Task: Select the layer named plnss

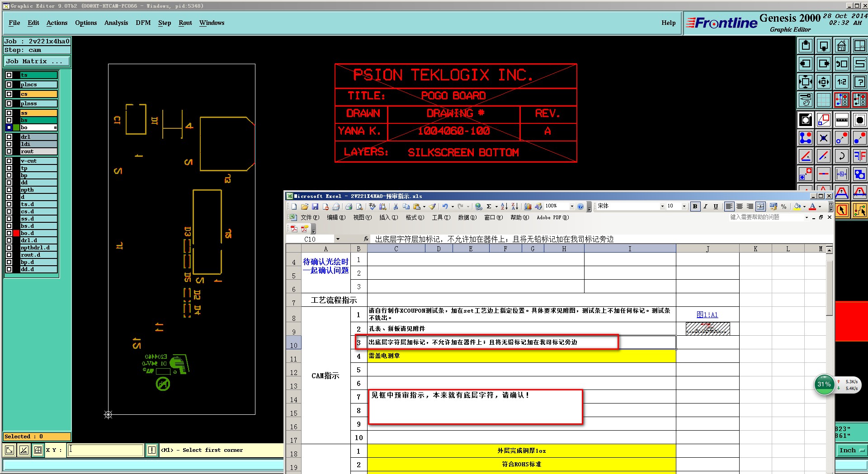Action: 39,103
